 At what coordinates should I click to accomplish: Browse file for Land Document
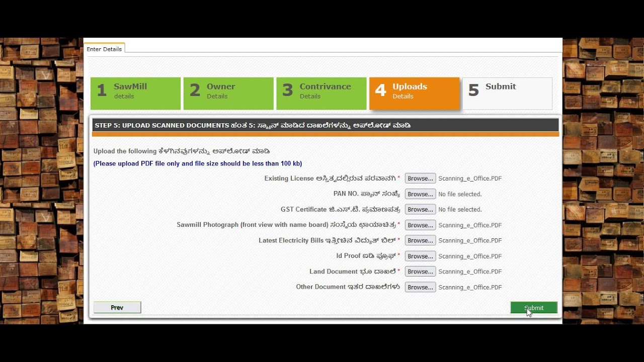click(420, 271)
